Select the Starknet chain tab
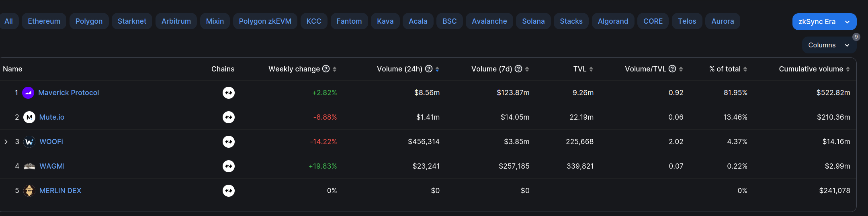 pos(132,21)
